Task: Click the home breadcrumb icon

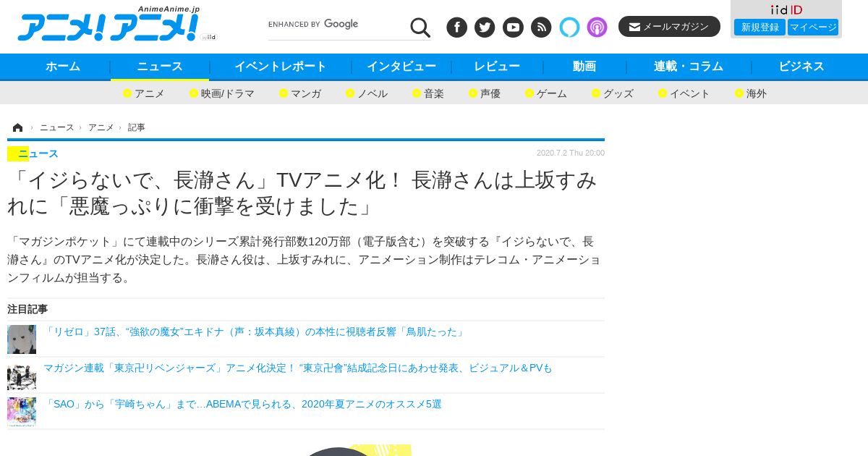Action: coord(17,127)
